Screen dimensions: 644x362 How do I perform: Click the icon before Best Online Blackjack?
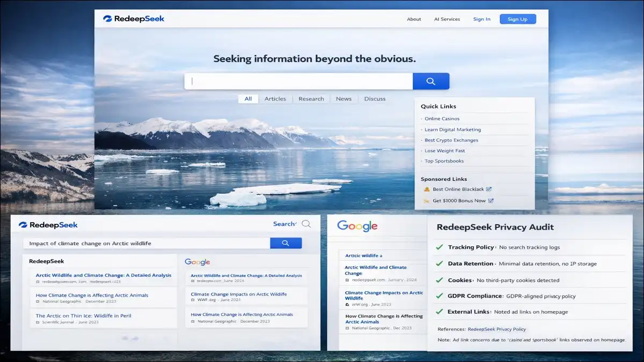click(x=427, y=189)
